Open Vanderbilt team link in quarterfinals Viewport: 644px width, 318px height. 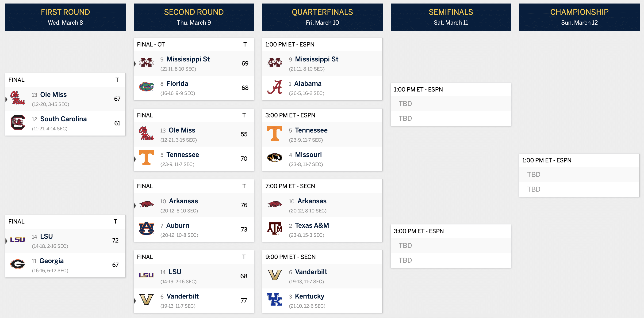point(311,272)
